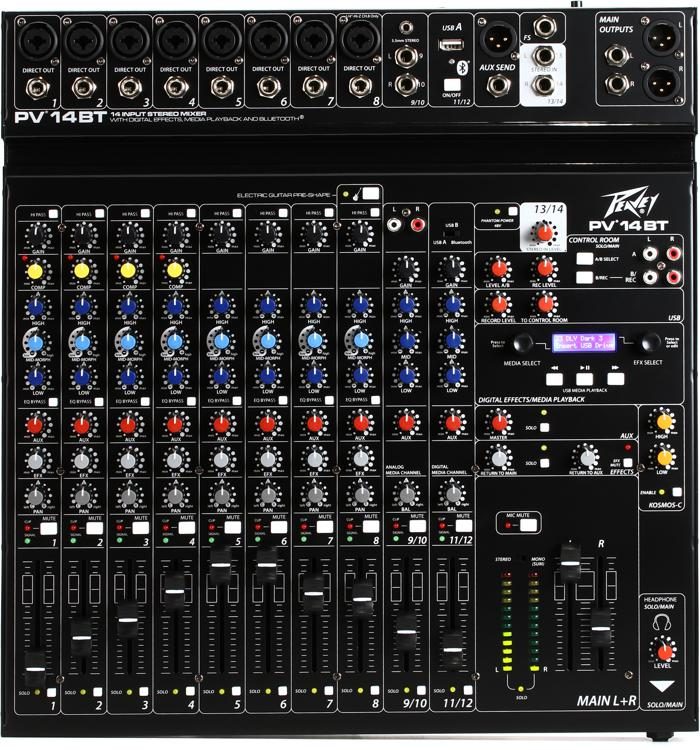Click the guitar icon for Pre-Shape

click(356, 194)
